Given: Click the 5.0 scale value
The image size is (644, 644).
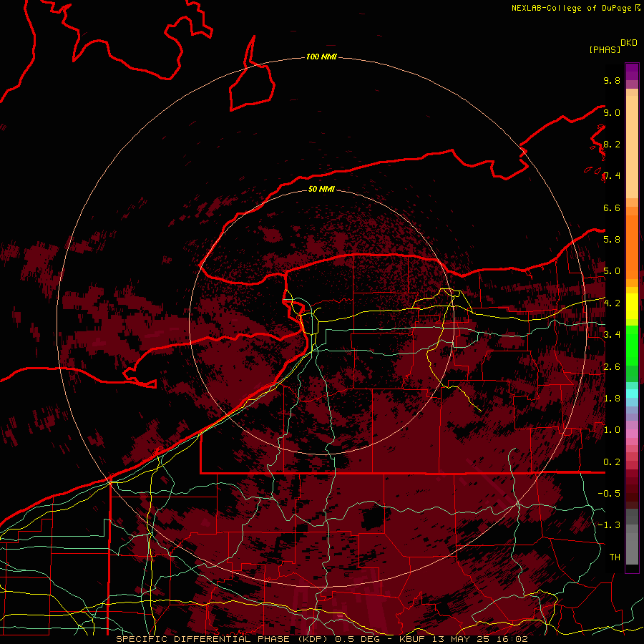Looking at the screenshot, I should click(x=612, y=271).
